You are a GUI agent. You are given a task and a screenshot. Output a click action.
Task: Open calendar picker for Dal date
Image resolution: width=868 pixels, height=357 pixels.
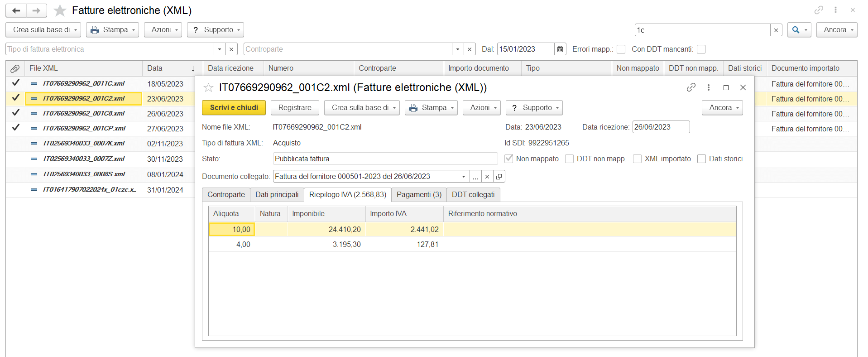(x=560, y=49)
